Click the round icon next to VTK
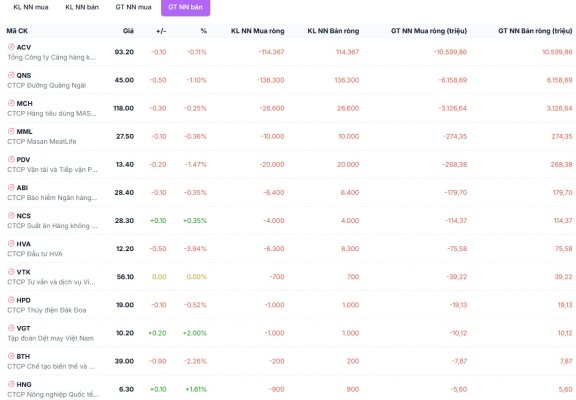The image size is (576, 400). (x=11, y=272)
